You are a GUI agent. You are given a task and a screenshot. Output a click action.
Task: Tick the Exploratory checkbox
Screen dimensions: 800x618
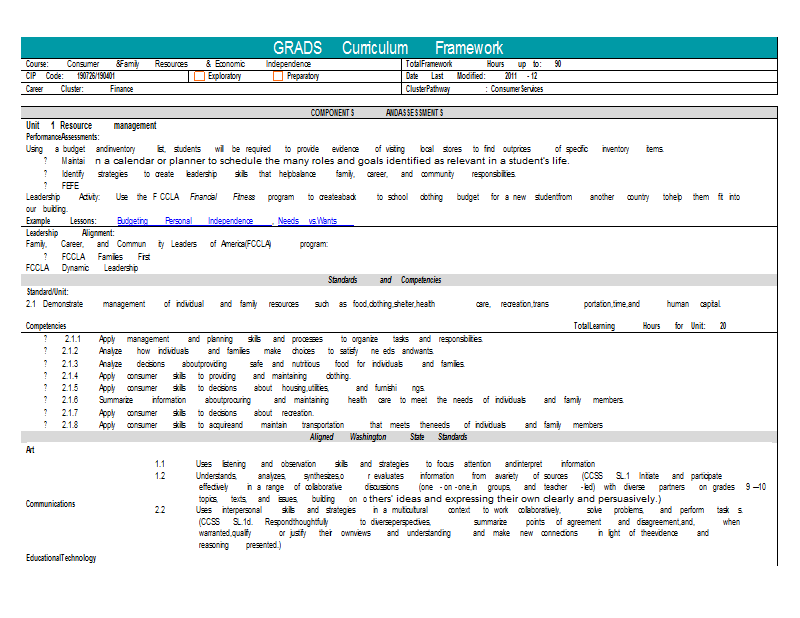(x=199, y=76)
